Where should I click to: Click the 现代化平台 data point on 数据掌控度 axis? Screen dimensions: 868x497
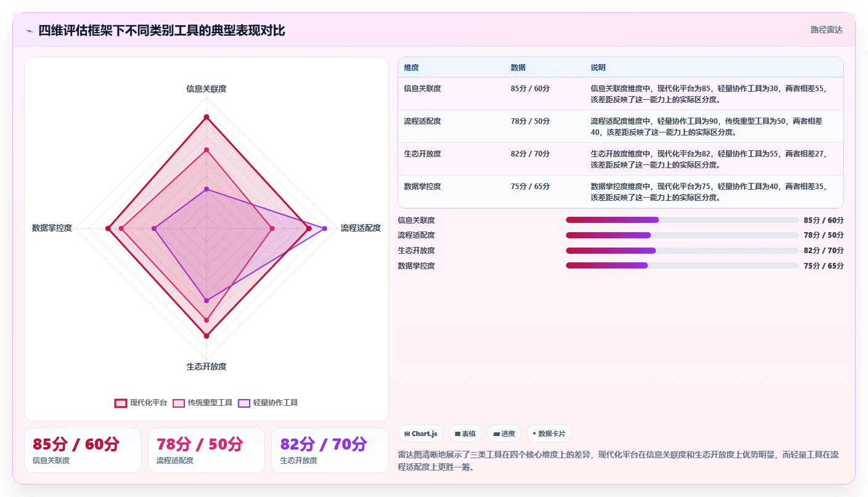tap(108, 228)
